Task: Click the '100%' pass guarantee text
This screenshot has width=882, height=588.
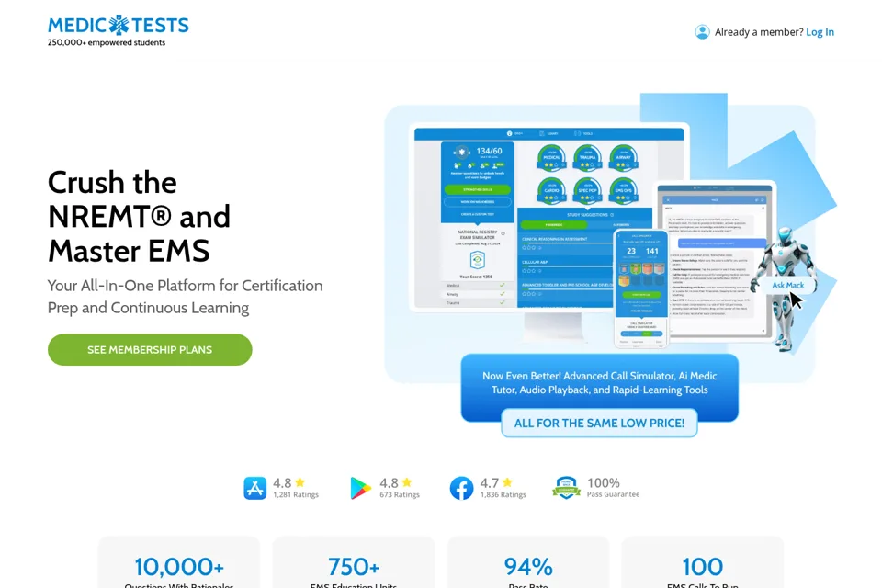Action: (604, 482)
